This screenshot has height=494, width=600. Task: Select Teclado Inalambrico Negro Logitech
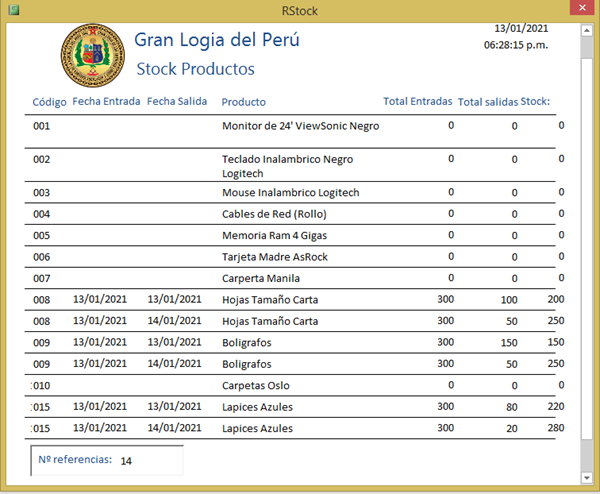(x=288, y=166)
